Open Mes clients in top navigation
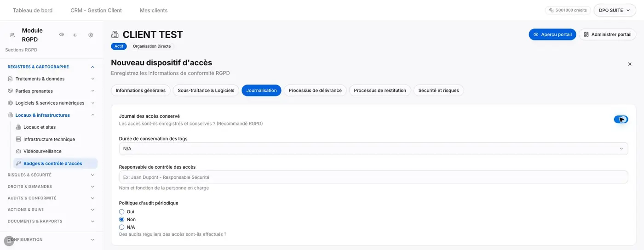The height and width of the screenshot is (250, 644). tap(154, 10)
